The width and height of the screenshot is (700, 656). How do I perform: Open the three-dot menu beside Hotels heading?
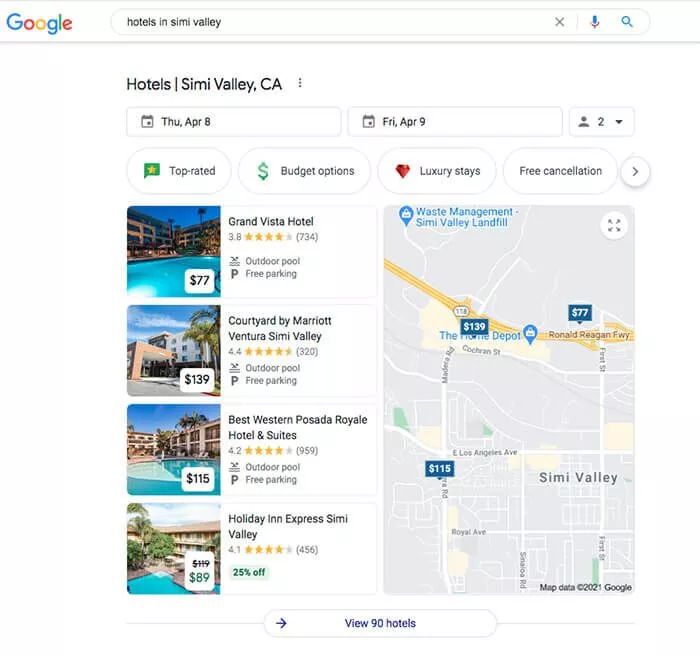click(300, 84)
